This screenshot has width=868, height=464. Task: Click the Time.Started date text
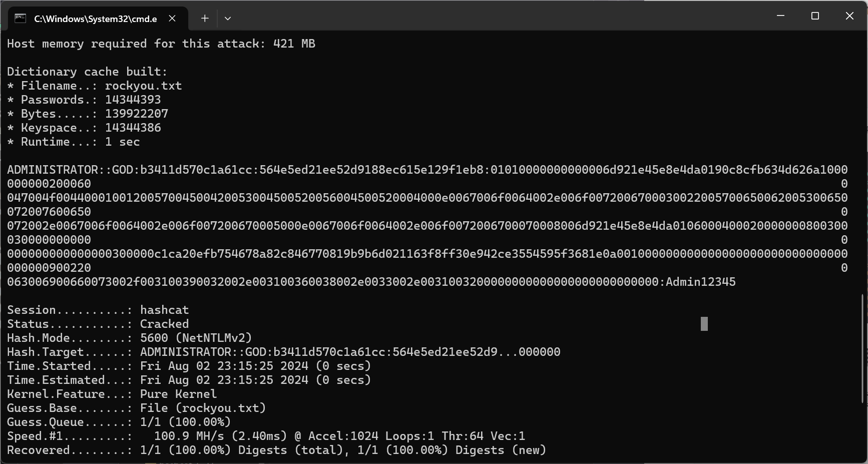[224, 366]
